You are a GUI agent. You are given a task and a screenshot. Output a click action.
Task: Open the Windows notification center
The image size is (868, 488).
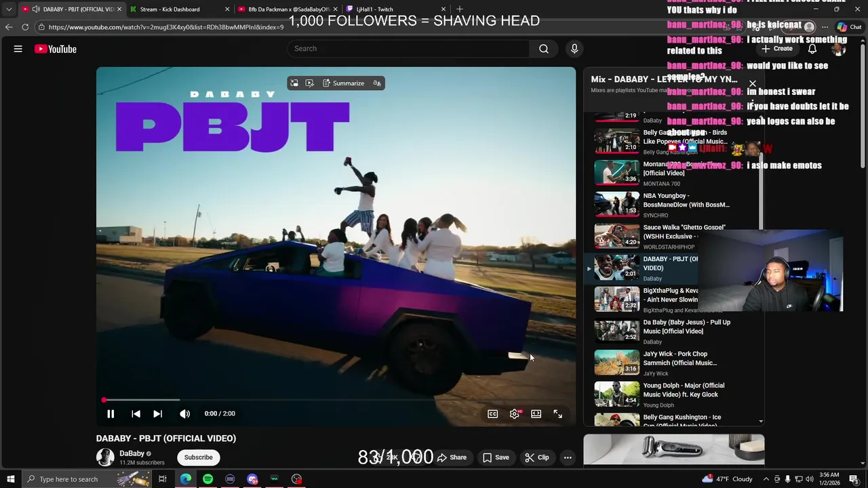point(854,479)
